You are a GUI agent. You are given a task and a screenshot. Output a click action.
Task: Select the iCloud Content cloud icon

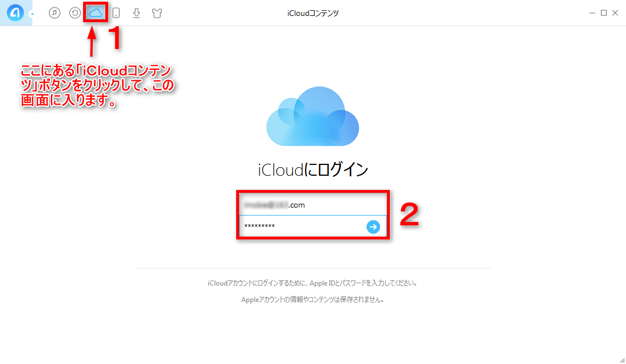pos(96,13)
